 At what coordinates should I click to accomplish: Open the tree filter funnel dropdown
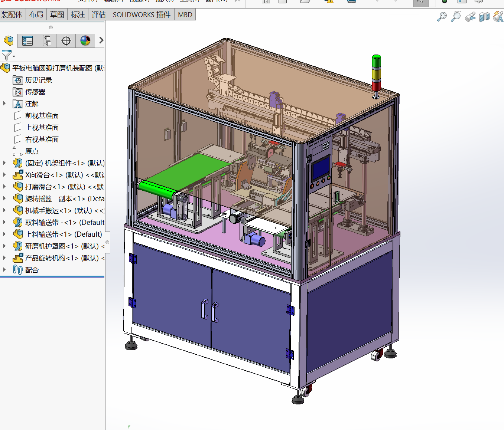pyautogui.click(x=8, y=55)
